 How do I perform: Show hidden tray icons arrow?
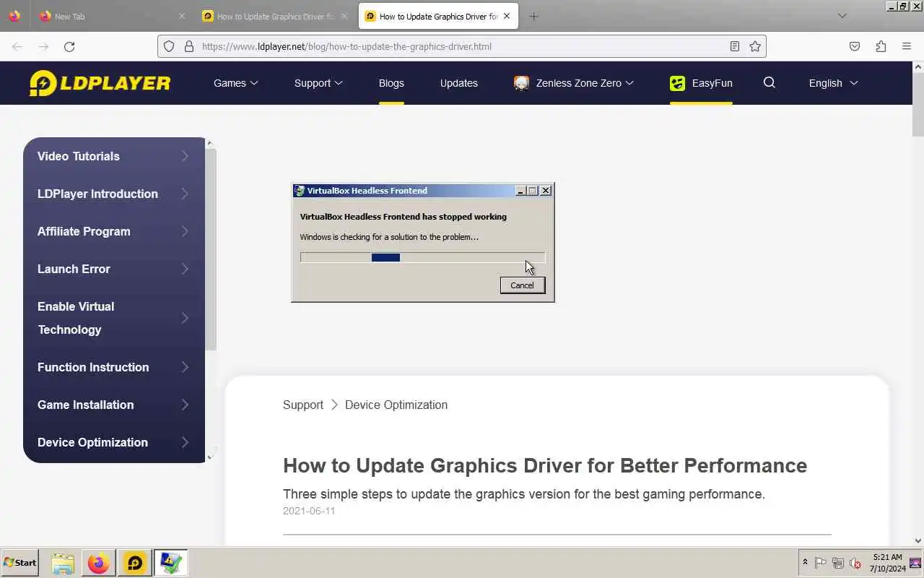[805, 563]
